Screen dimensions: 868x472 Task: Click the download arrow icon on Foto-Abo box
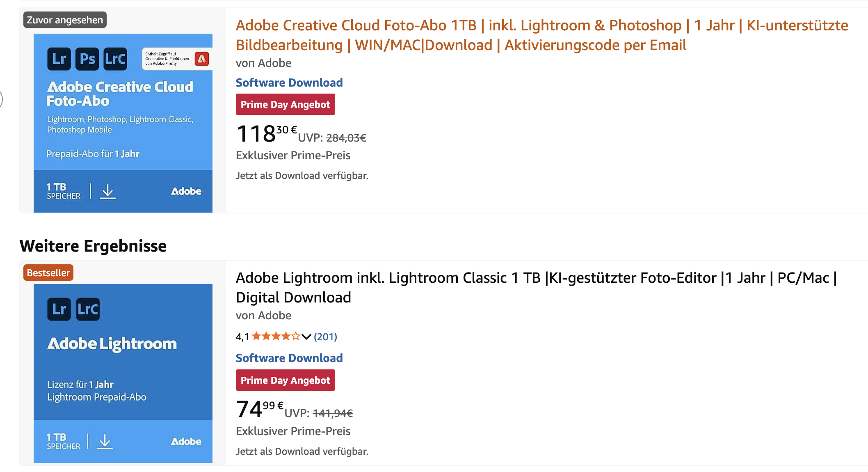108,191
